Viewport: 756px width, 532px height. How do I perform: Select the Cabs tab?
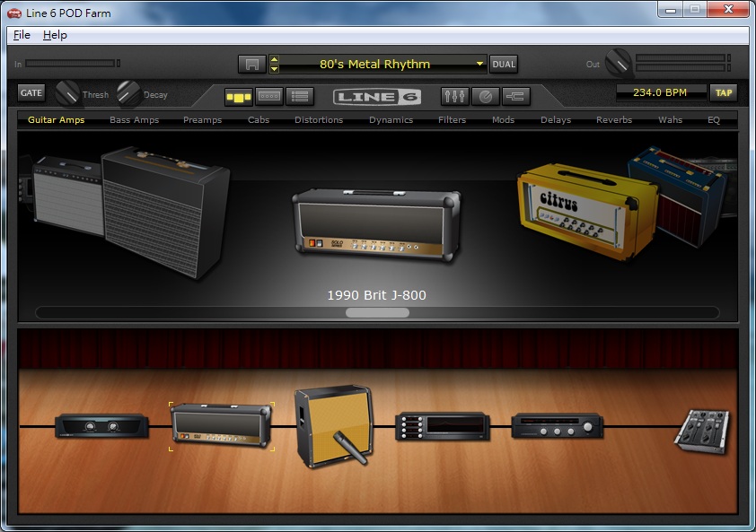pyautogui.click(x=259, y=120)
